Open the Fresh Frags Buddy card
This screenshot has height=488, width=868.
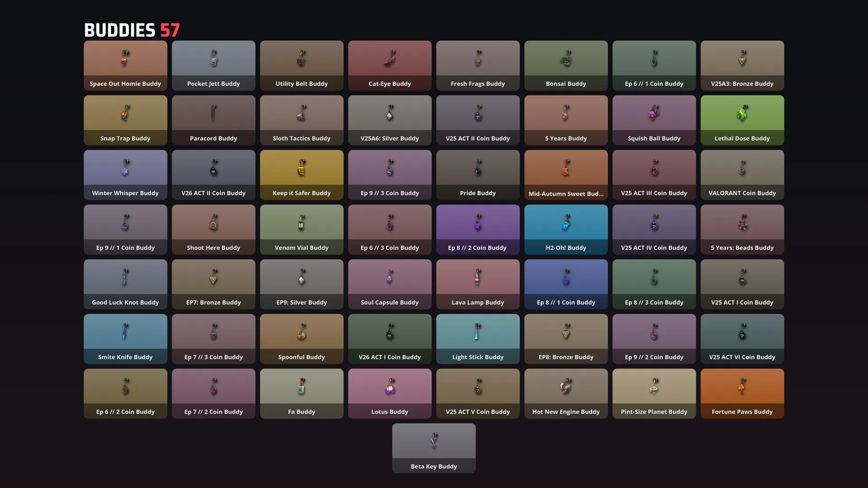(478, 66)
